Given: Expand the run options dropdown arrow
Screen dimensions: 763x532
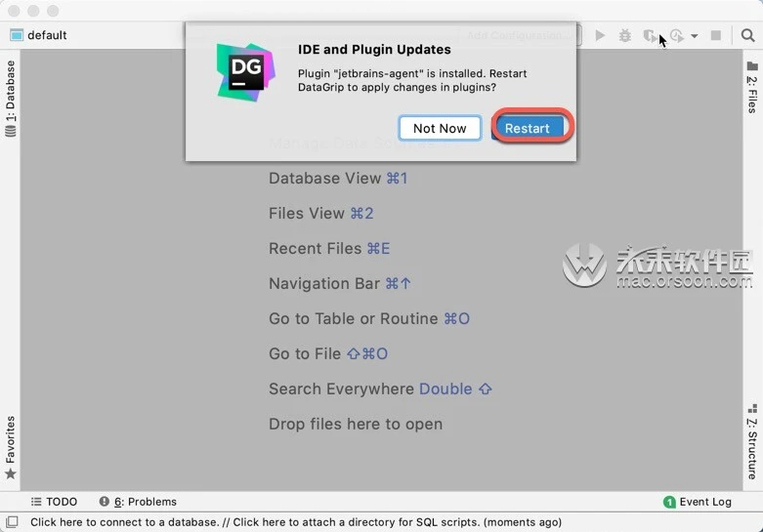Looking at the screenshot, I should coord(695,35).
